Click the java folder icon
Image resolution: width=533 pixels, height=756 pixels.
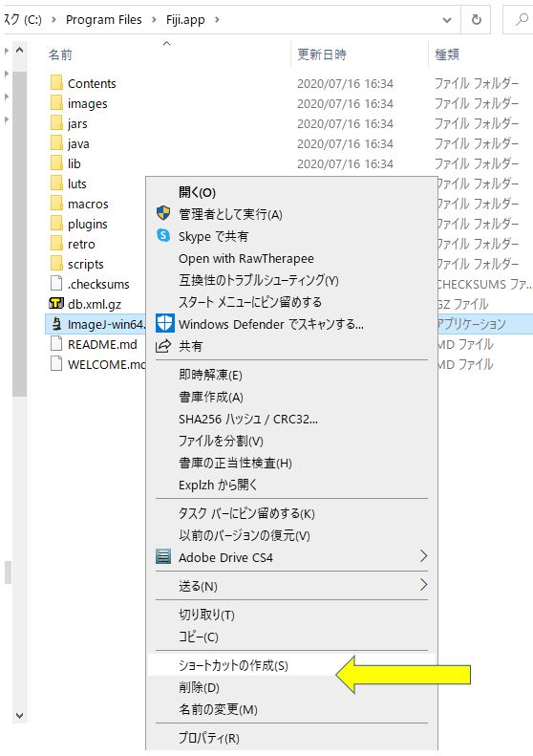(56, 143)
